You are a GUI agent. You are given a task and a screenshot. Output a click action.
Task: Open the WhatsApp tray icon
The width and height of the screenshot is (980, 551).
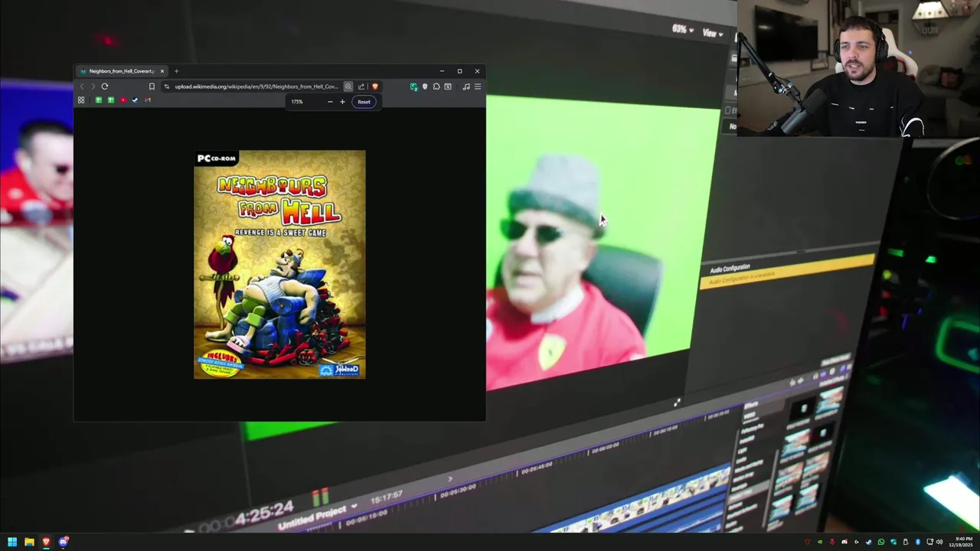[881, 542]
